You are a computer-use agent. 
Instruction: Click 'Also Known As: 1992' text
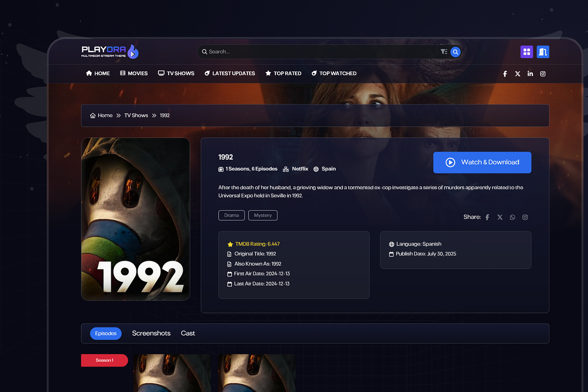click(x=258, y=264)
